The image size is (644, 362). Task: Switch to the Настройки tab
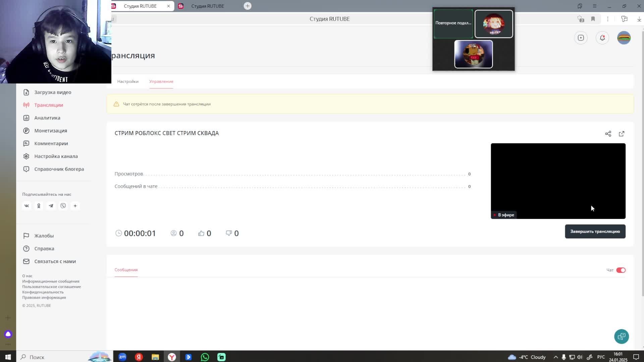coord(128,81)
